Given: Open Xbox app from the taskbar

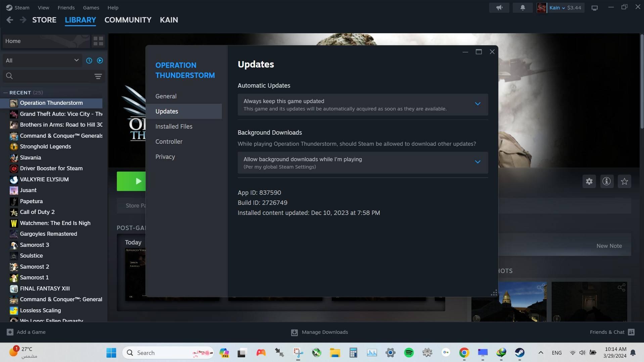Looking at the screenshot, I should (x=316, y=353).
